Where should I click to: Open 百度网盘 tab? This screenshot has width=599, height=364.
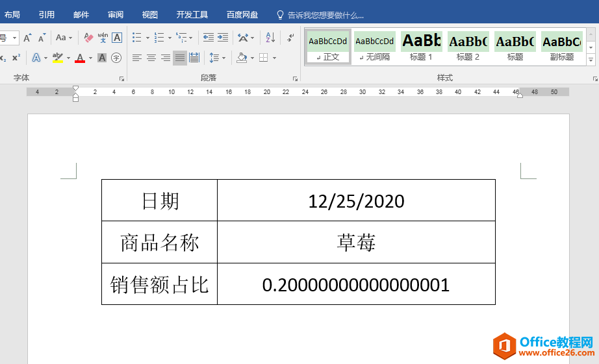click(x=242, y=15)
